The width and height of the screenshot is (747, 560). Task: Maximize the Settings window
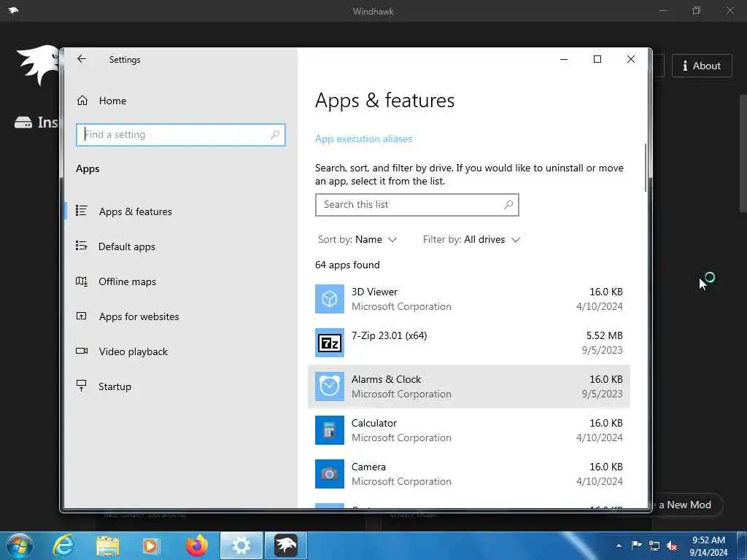coord(597,59)
